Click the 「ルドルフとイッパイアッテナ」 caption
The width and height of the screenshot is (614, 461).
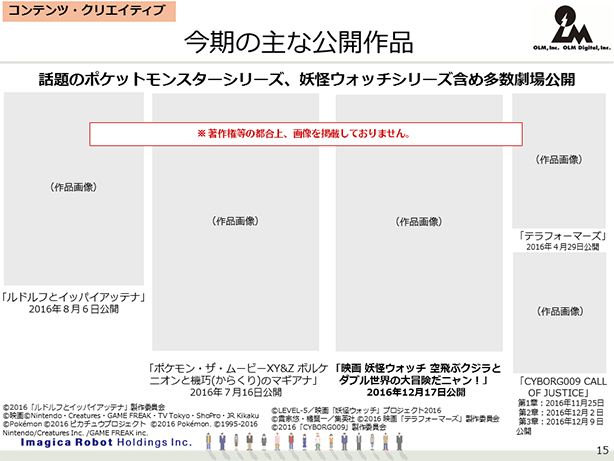click(x=74, y=297)
